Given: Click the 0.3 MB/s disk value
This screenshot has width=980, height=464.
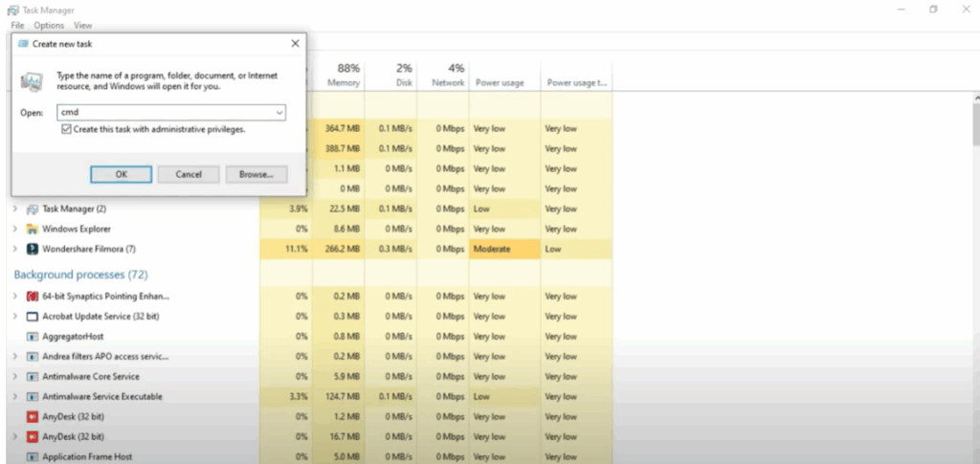Looking at the screenshot, I should click(395, 249).
